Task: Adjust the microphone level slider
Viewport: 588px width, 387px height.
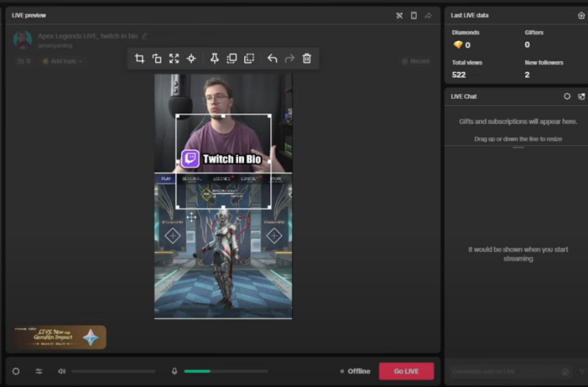Action: (226, 372)
